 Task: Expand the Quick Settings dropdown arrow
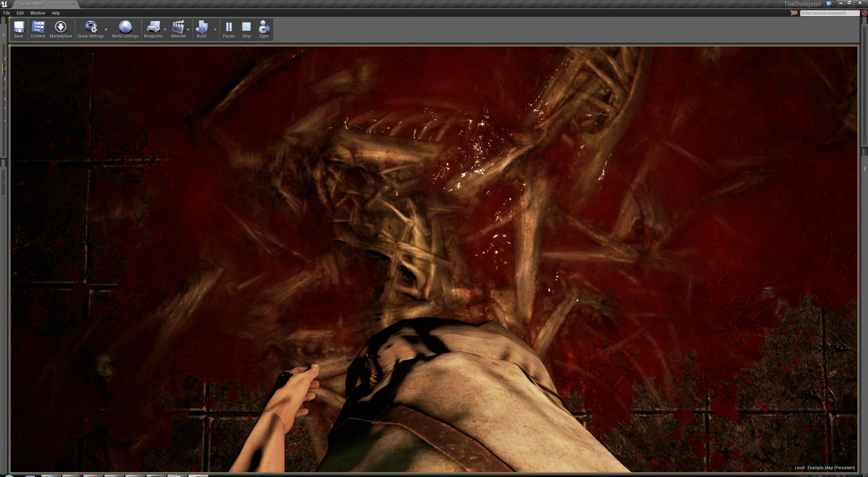coord(106,29)
